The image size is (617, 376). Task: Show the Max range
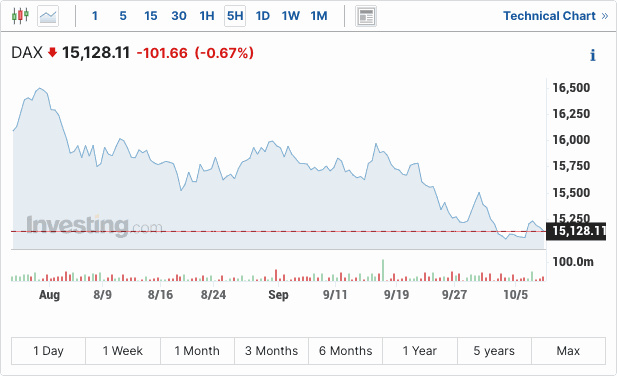(x=568, y=351)
